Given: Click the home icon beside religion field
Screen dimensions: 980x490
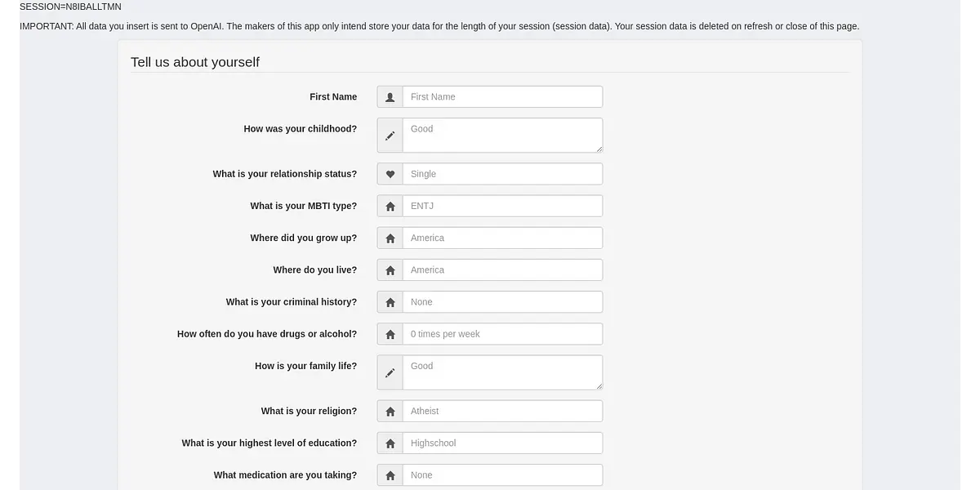Looking at the screenshot, I should pos(390,412).
